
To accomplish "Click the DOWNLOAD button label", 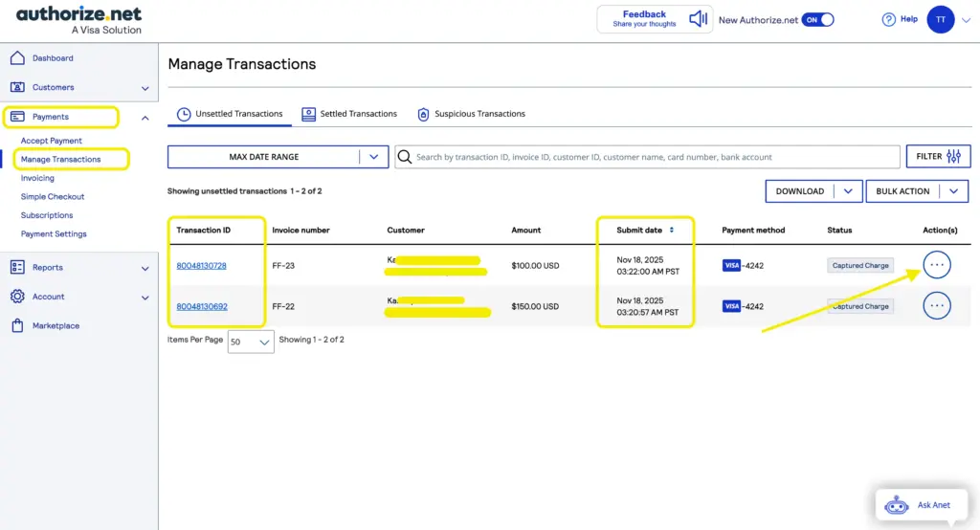I will [x=800, y=191].
